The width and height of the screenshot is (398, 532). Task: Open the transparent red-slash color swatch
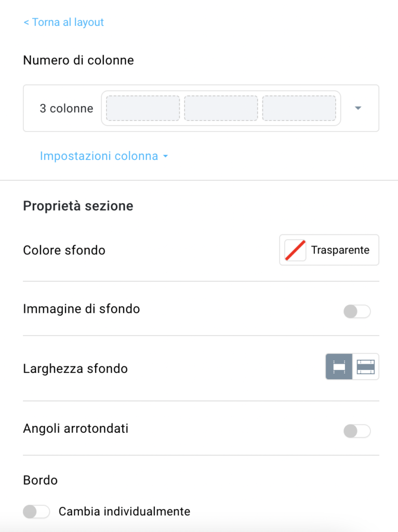(295, 250)
